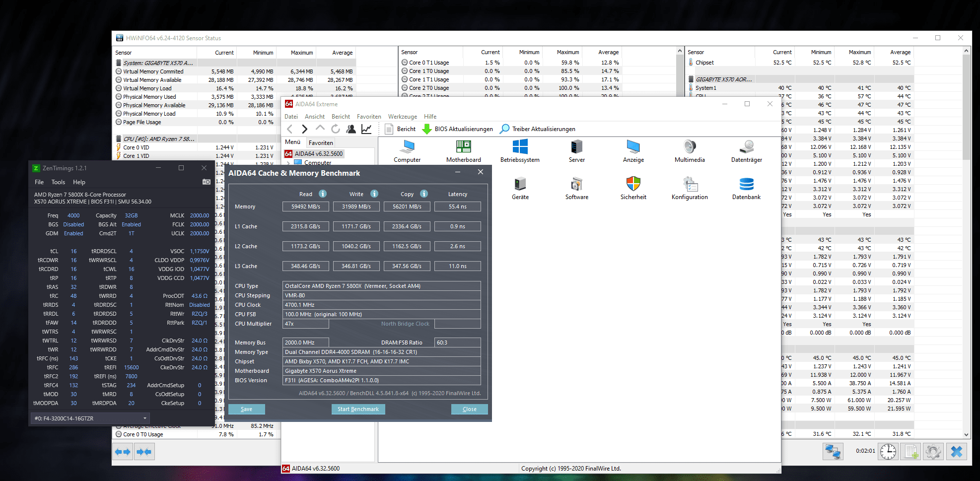Click HWiNFO expand columns left-right arrows button

click(x=123, y=452)
